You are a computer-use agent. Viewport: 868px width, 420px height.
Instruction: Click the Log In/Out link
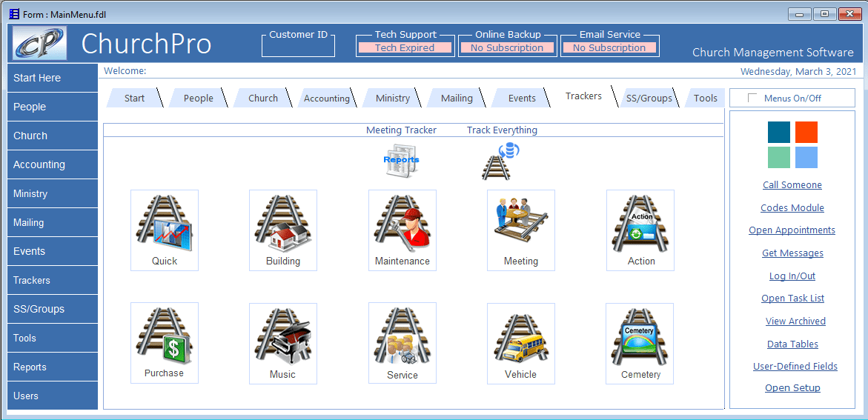[x=792, y=276]
